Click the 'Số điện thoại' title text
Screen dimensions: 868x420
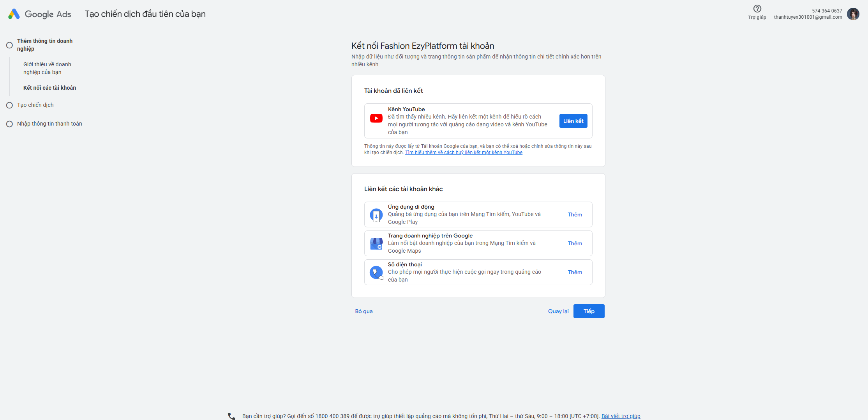click(x=405, y=264)
